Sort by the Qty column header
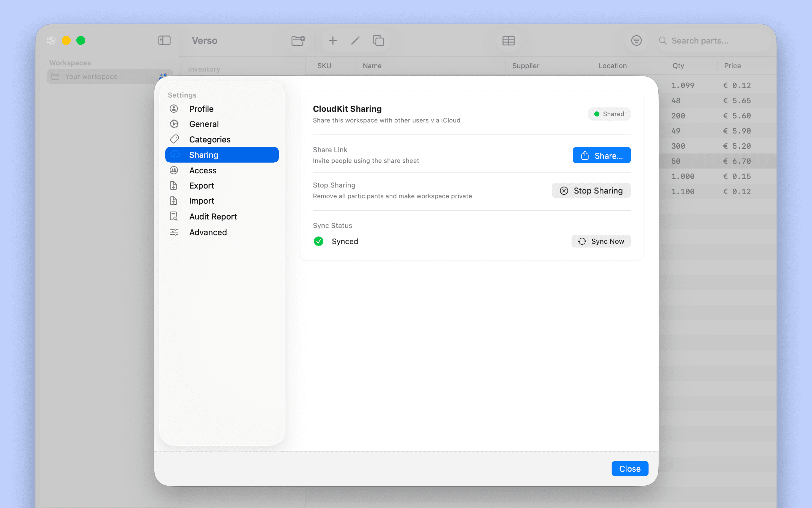Image resolution: width=812 pixels, height=508 pixels. pyautogui.click(x=678, y=66)
